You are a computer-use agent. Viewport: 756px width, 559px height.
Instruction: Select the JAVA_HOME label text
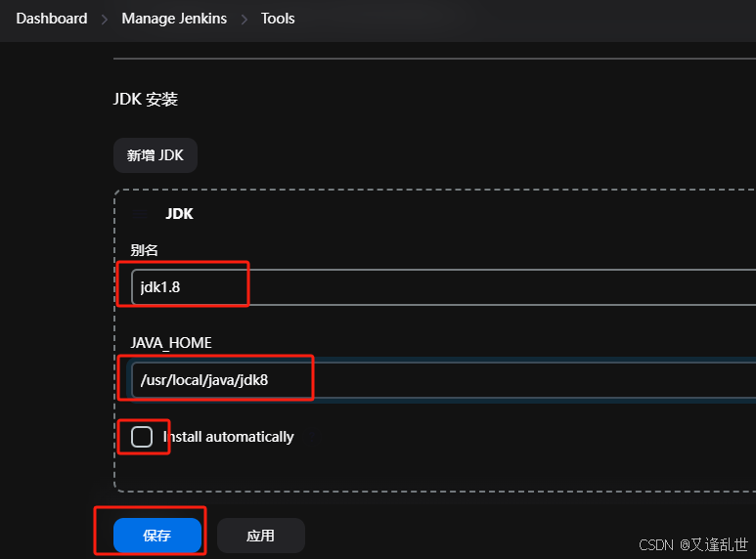tap(171, 343)
